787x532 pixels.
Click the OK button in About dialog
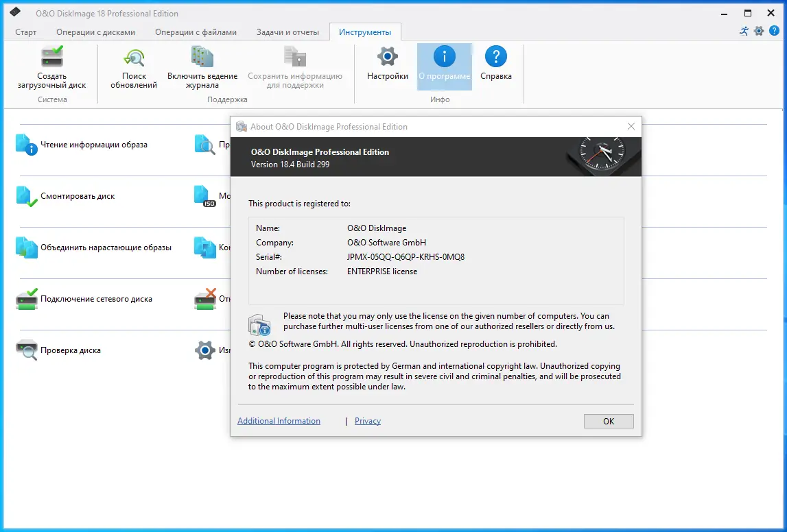[608, 420]
